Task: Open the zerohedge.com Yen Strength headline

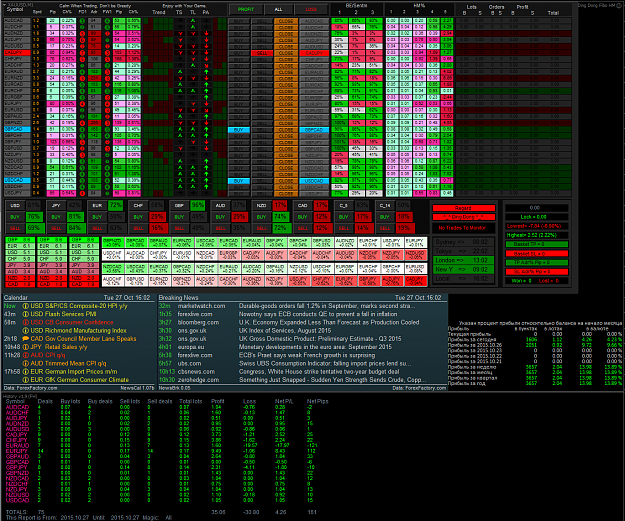Action: point(330,380)
